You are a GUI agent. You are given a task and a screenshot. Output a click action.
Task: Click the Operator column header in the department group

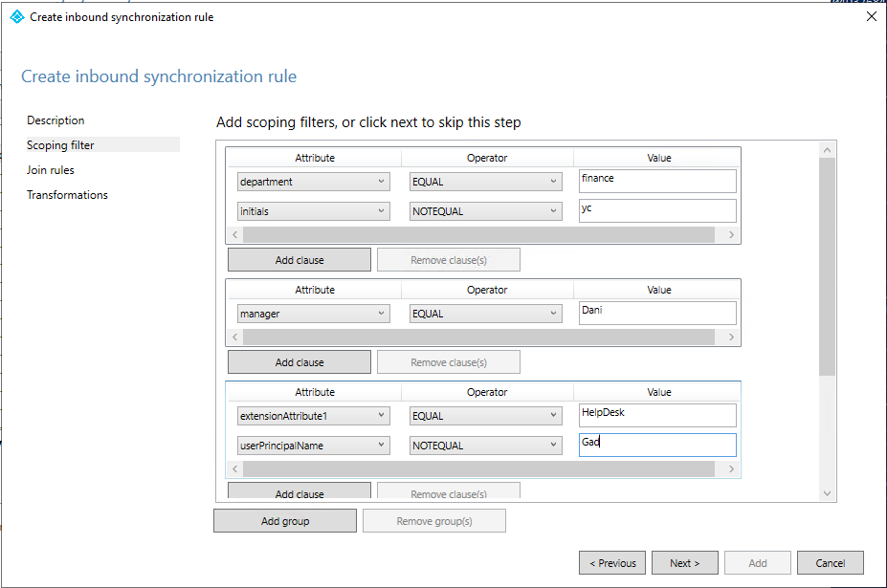tap(487, 158)
